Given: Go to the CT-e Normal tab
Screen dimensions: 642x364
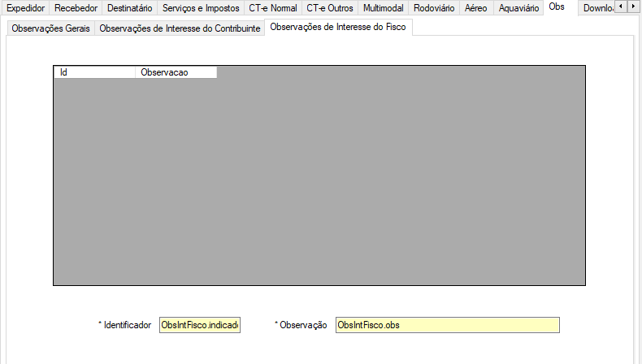Looking at the screenshot, I should click(273, 8).
